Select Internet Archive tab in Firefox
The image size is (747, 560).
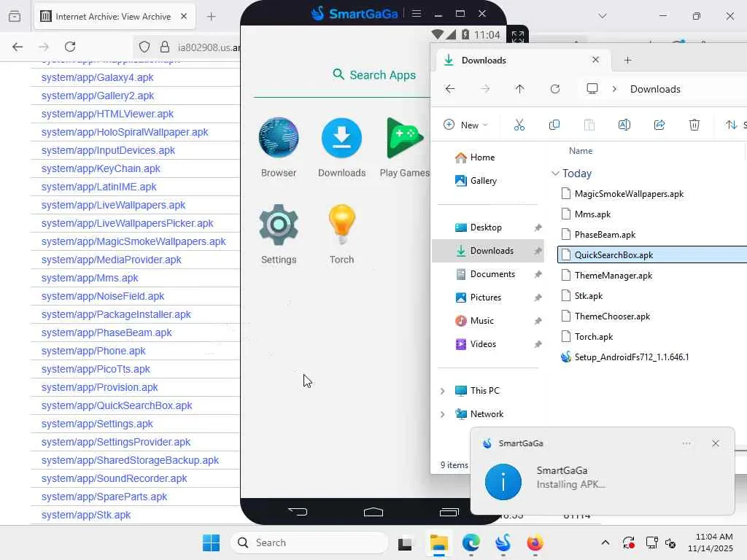coord(115,17)
